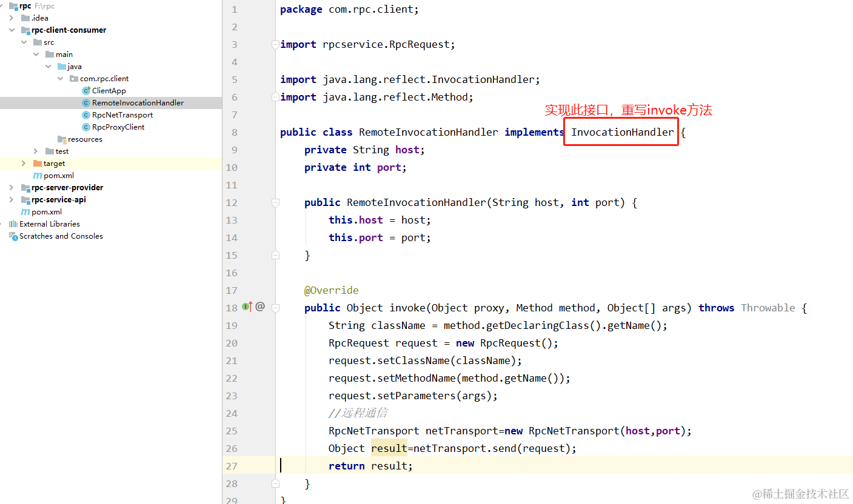Image resolution: width=853 pixels, height=504 pixels.
Task: Click package name com.rpc.client on line 1
Action: click(x=370, y=9)
